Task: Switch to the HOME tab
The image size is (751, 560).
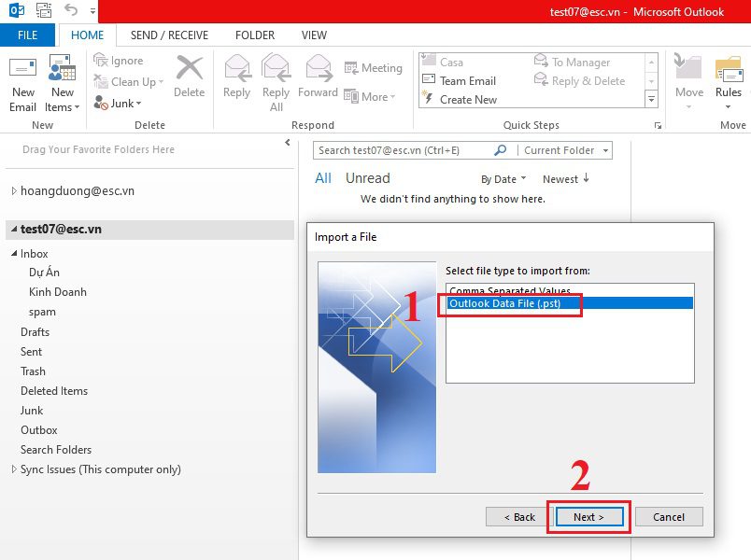Action: 87,35
